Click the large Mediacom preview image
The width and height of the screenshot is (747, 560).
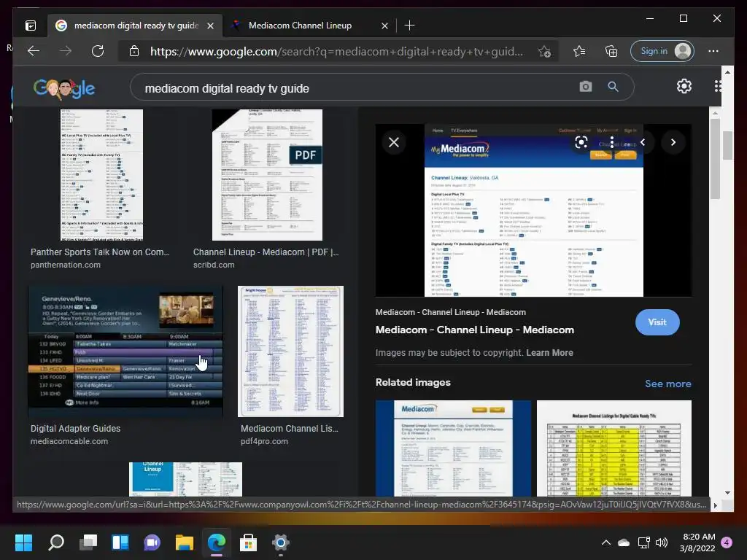[x=533, y=211]
